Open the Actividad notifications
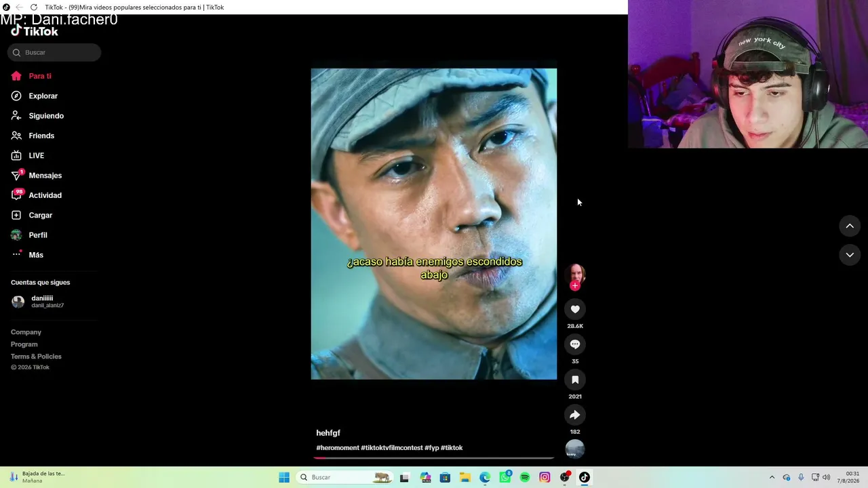This screenshot has height=488, width=868. (37, 195)
